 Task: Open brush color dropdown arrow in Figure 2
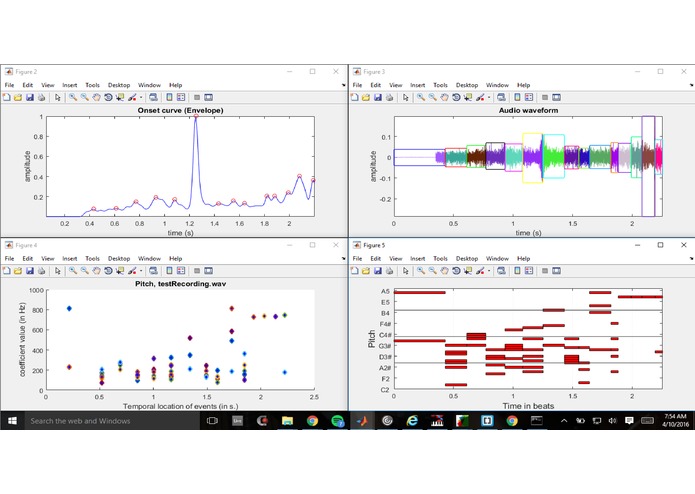pyautogui.click(x=141, y=97)
